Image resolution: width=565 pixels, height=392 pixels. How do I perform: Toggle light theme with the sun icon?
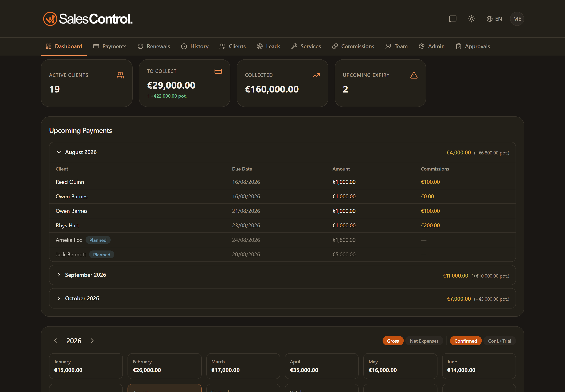coord(471,19)
